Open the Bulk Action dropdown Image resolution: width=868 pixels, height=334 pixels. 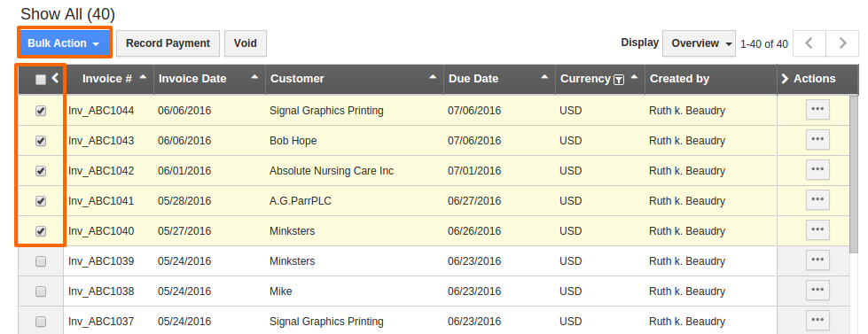point(64,43)
